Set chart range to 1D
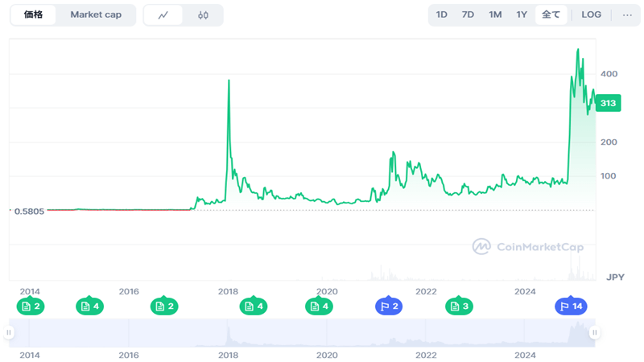 pyautogui.click(x=441, y=14)
